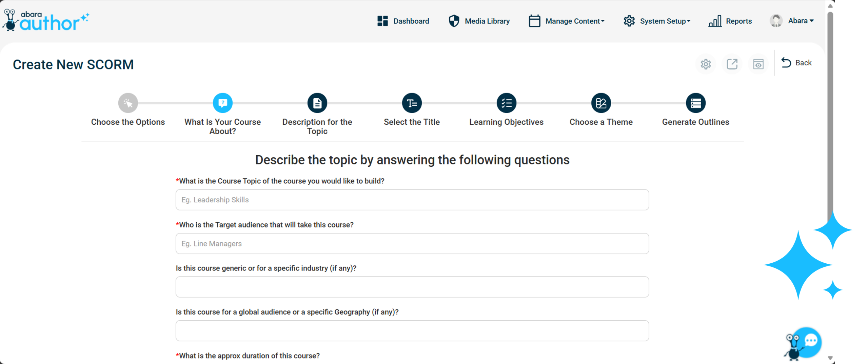This screenshot has width=868, height=364.
Task: Expand the Manage Content dropdown
Action: point(575,21)
